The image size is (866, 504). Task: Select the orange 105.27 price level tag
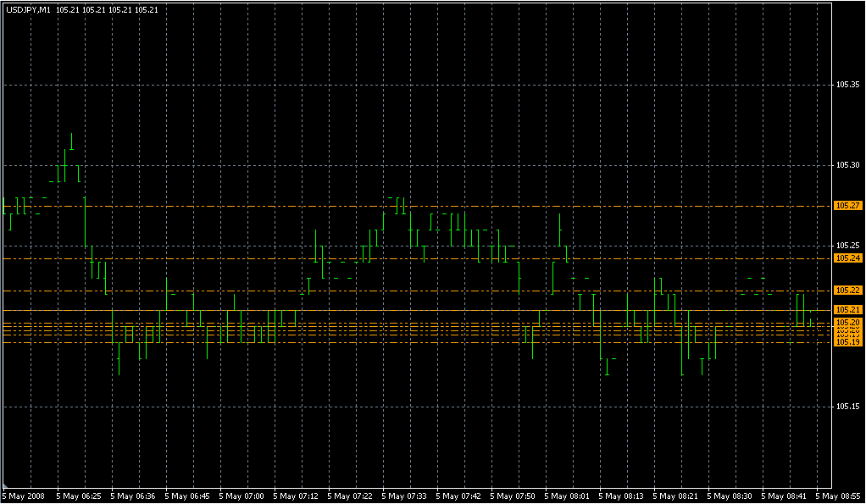[x=847, y=205]
